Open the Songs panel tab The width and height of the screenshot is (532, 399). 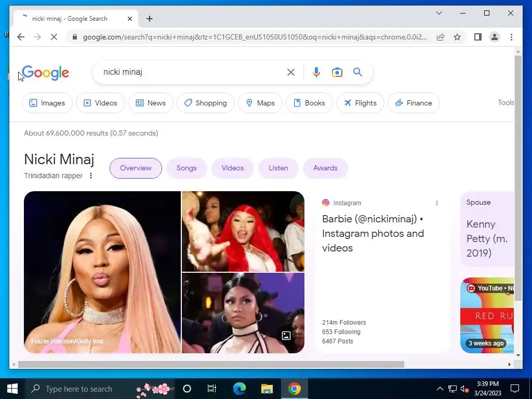[187, 168]
